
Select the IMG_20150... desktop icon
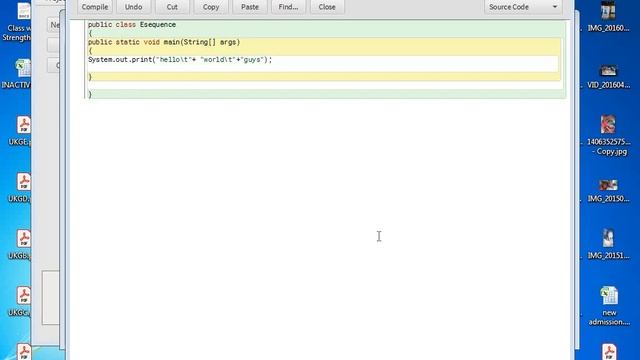click(608, 191)
